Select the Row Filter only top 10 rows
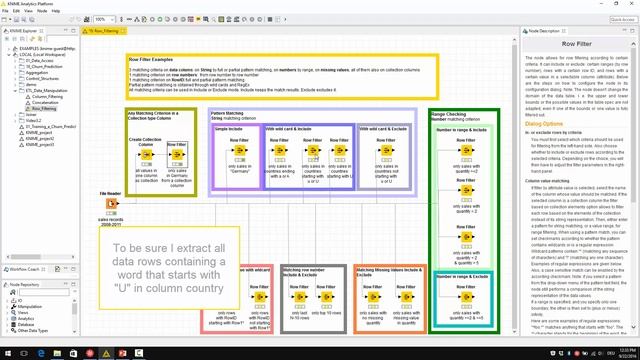Image resolution: width=640 pixels, height=360 pixels. pos(326,297)
